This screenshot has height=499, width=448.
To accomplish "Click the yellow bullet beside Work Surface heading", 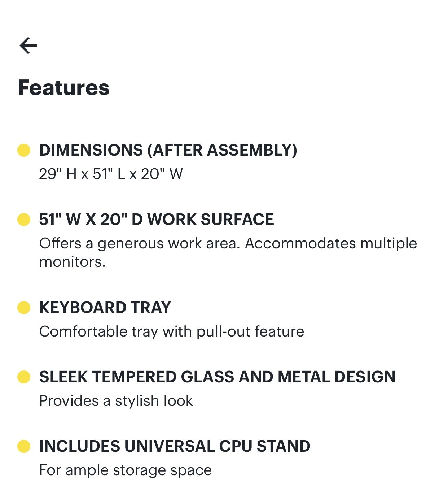I will (x=24, y=220).
